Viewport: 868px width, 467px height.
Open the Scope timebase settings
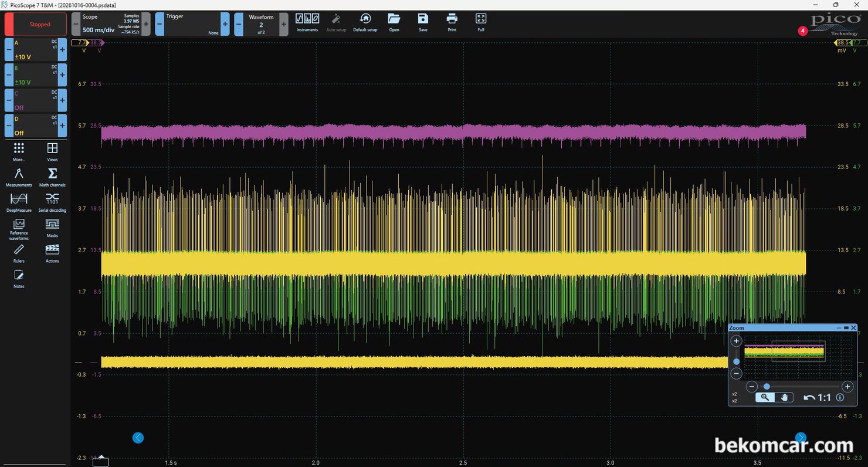(x=111, y=24)
